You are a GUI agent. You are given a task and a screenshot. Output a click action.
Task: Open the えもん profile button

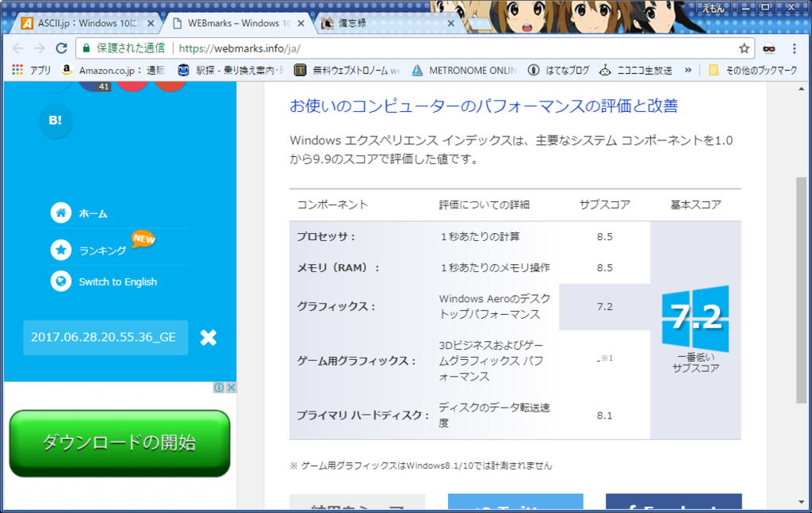(713, 8)
